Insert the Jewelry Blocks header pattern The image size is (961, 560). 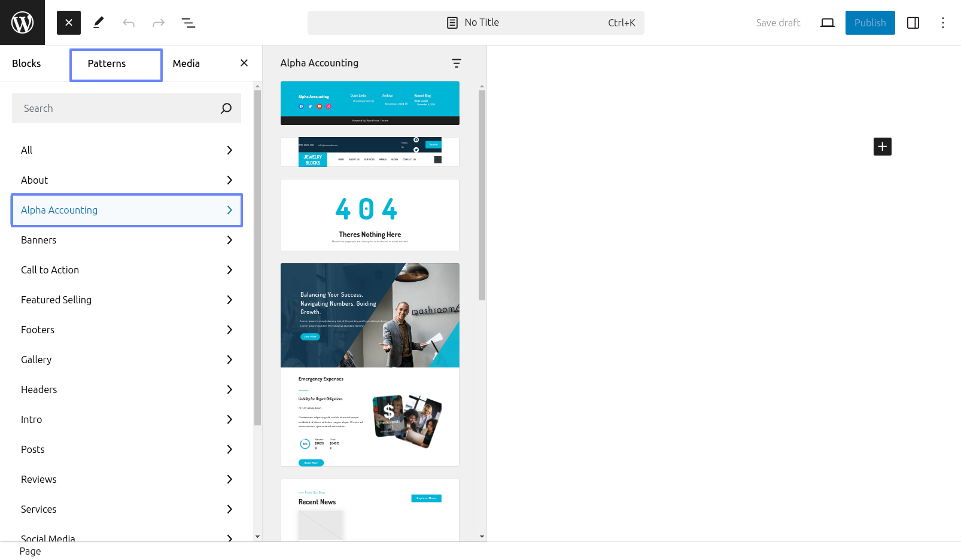pos(370,152)
